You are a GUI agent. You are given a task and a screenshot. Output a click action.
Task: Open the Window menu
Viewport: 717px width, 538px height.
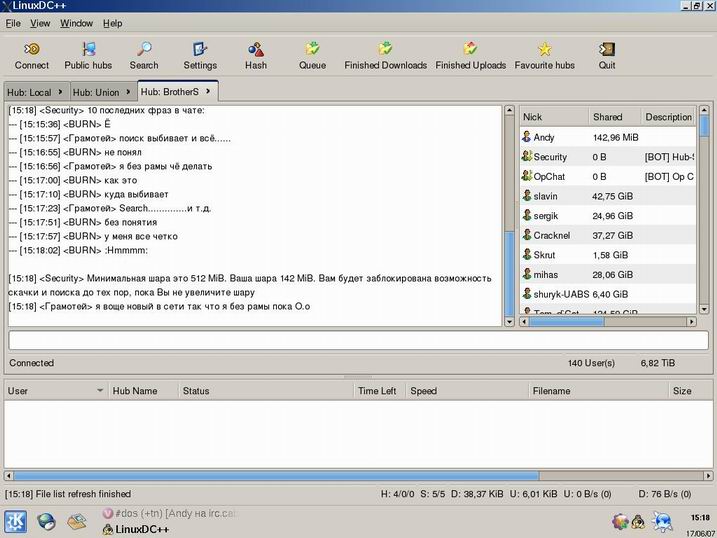(x=76, y=23)
